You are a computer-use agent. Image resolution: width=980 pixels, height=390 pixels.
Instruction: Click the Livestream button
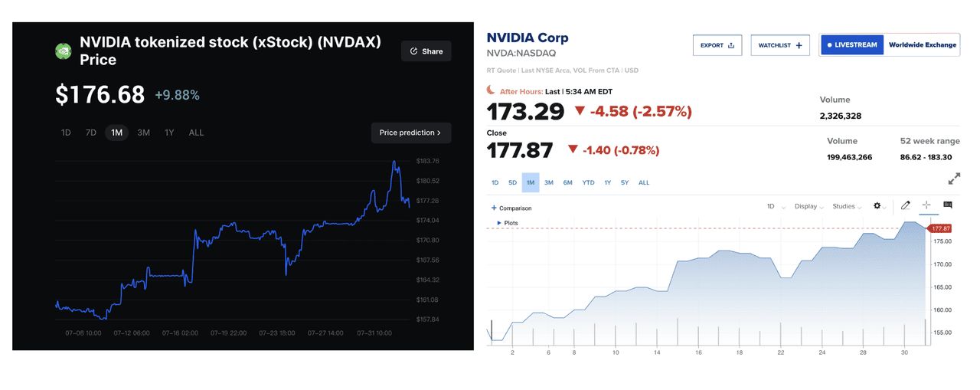[x=851, y=45]
